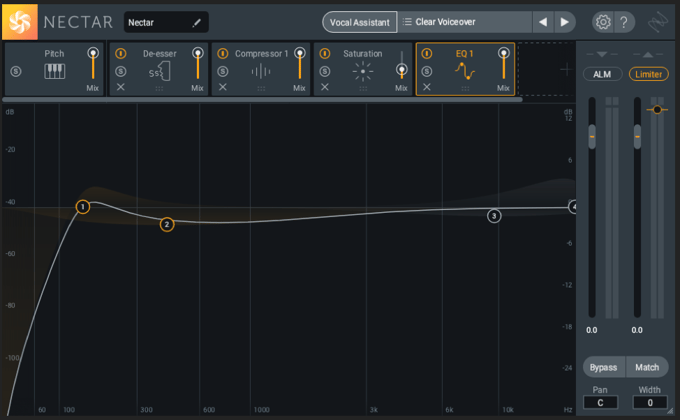Click the output gain fader
680x420 pixels.
tap(637, 137)
